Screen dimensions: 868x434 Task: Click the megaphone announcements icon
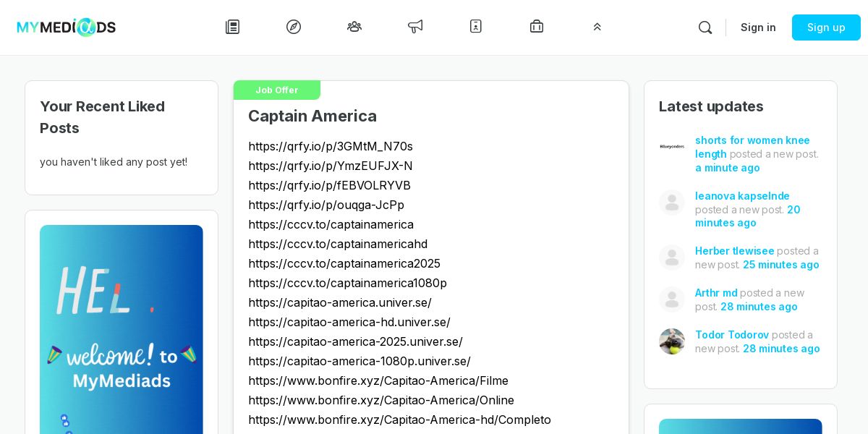(x=415, y=27)
